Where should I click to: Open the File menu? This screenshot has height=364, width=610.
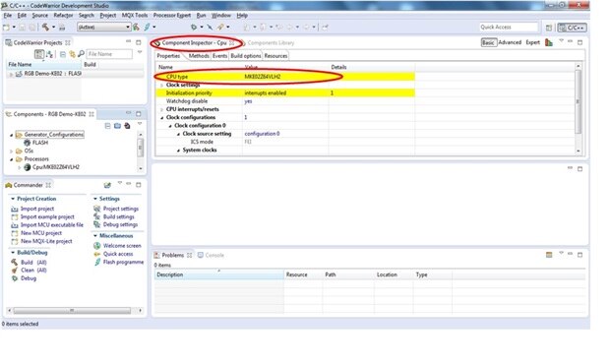tap(8, 15)
